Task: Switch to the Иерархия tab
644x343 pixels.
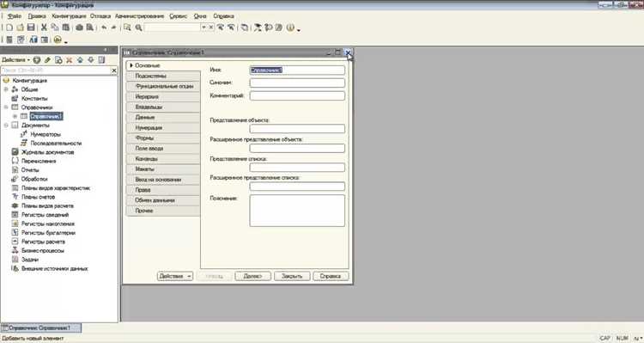Action: pos(163,96)
